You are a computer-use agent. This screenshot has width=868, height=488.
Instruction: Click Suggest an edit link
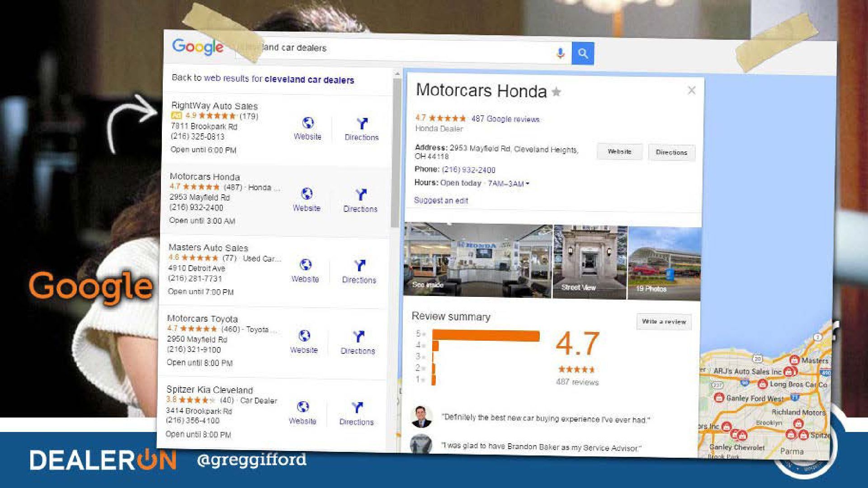441,201
